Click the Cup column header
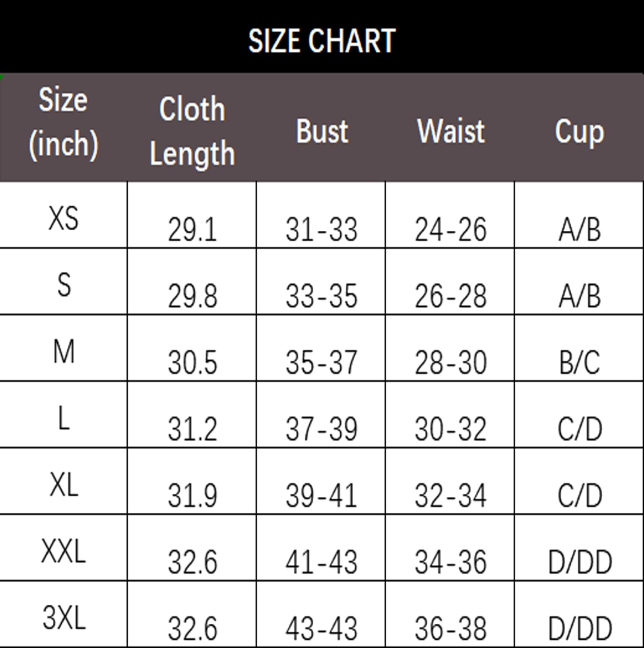Viewport: 644px width, 648px height. coord(579,132)
